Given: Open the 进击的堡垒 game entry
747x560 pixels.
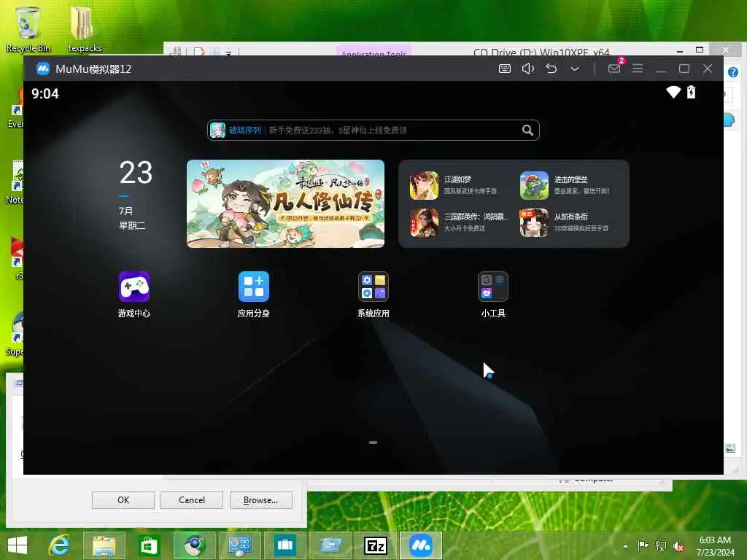Looking at the screenshot, I should coord(565,185).
